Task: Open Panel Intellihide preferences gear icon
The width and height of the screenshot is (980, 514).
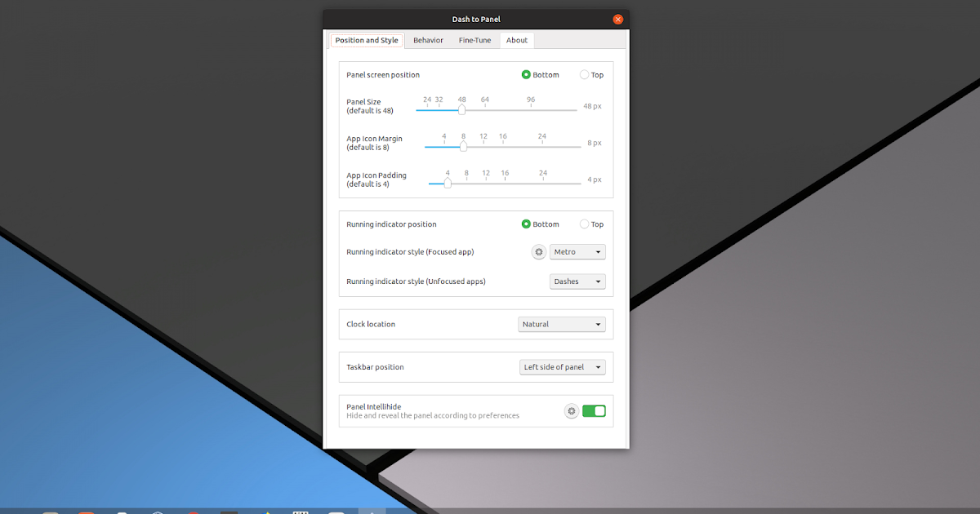Action: (571, 410)
